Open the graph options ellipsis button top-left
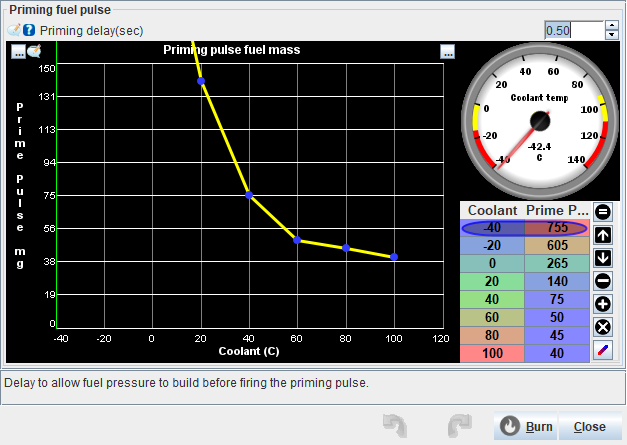This screenshot has height=445, width=627. [18, 52]
